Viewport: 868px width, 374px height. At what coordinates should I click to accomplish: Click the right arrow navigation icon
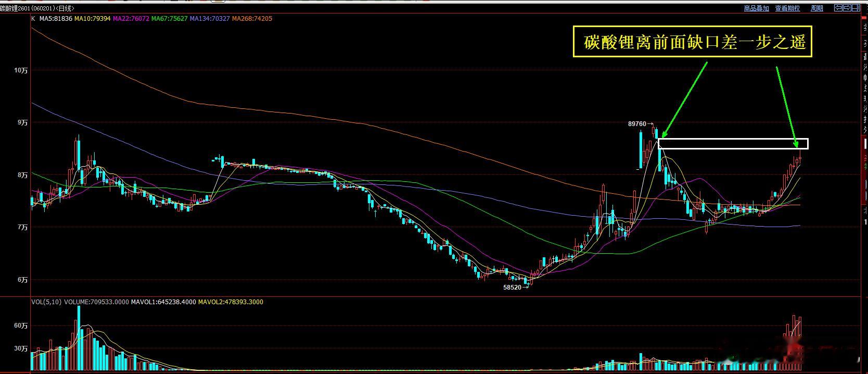847,8
